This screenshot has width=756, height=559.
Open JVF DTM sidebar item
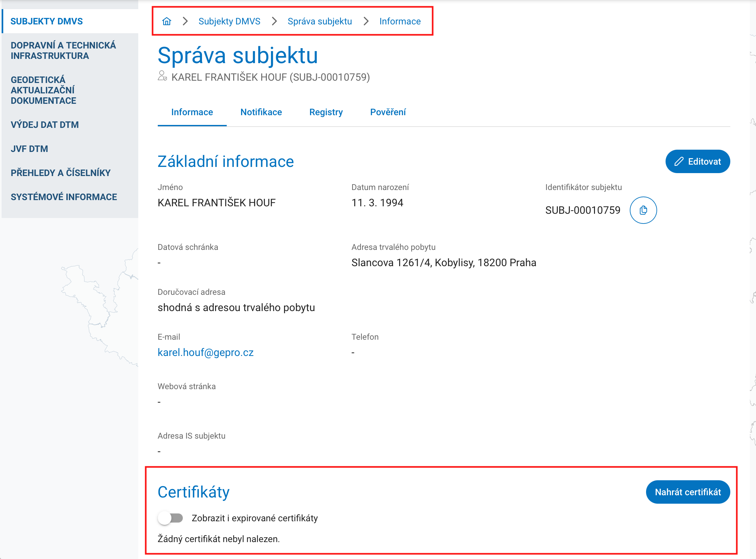click(70, 149)
